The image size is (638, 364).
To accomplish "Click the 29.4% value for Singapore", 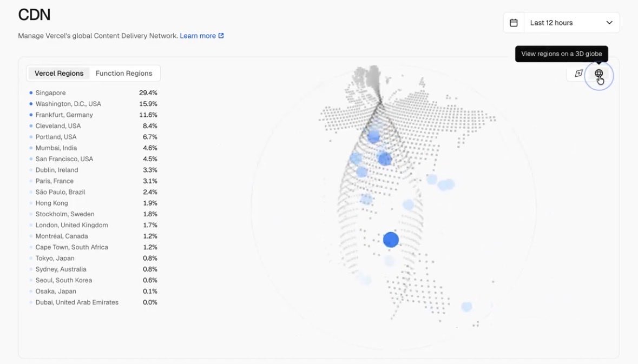I will [x=148, y=92].
